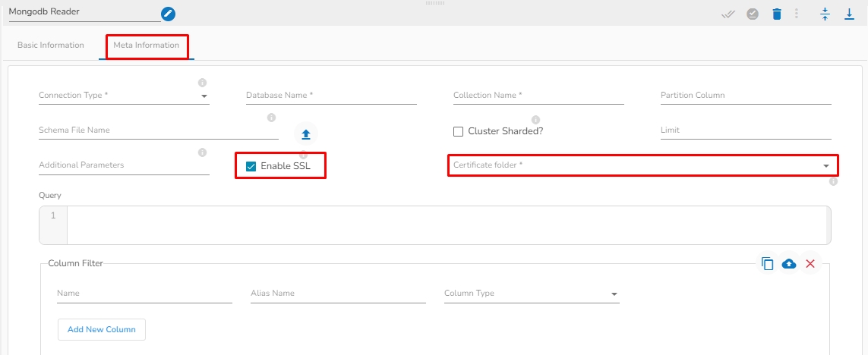Click the Add New Column button
The width and height of the screenshot is (868, 355).
102,330
